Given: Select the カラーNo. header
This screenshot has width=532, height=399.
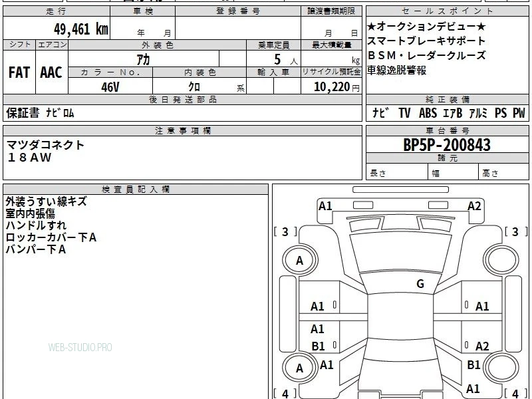Looking at the screenshot, I should point(110,72).
